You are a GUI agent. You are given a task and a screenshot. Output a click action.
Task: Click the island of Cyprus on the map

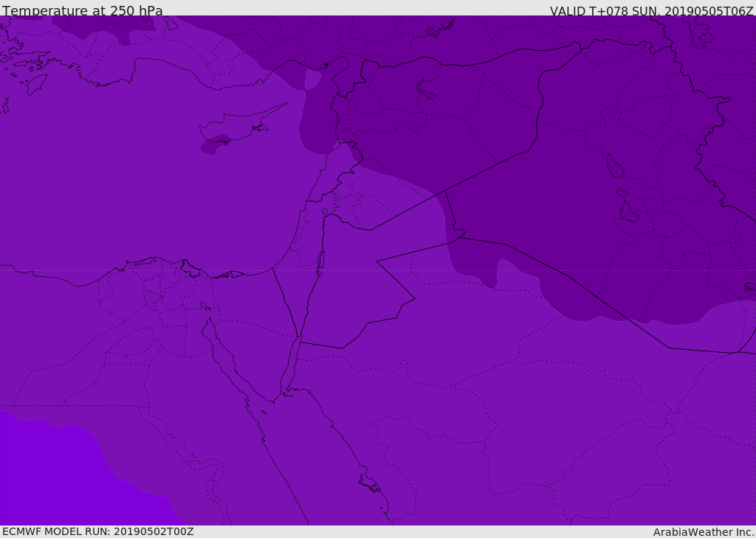pyautogui.click(x=236, y=125)
